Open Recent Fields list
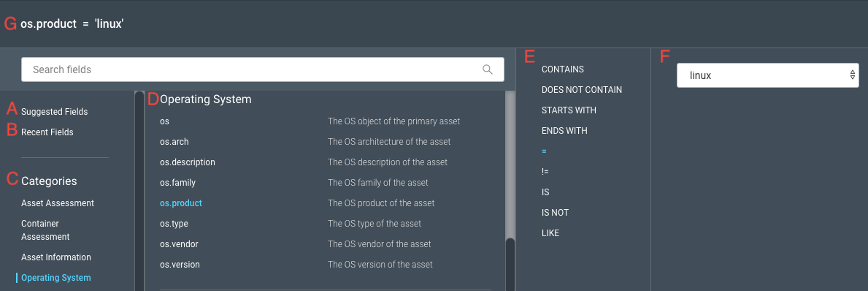The height and width of the screenshot is (291, 868). [47, 132]
